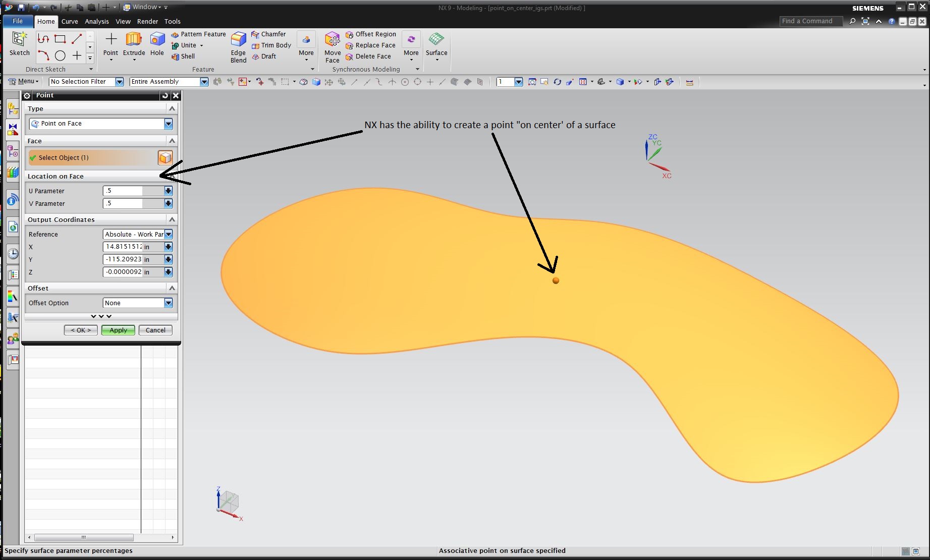The height and width of the screenshot is (560, 930).
Task: Select the Hole feature tool
Action: click(157, 40)
